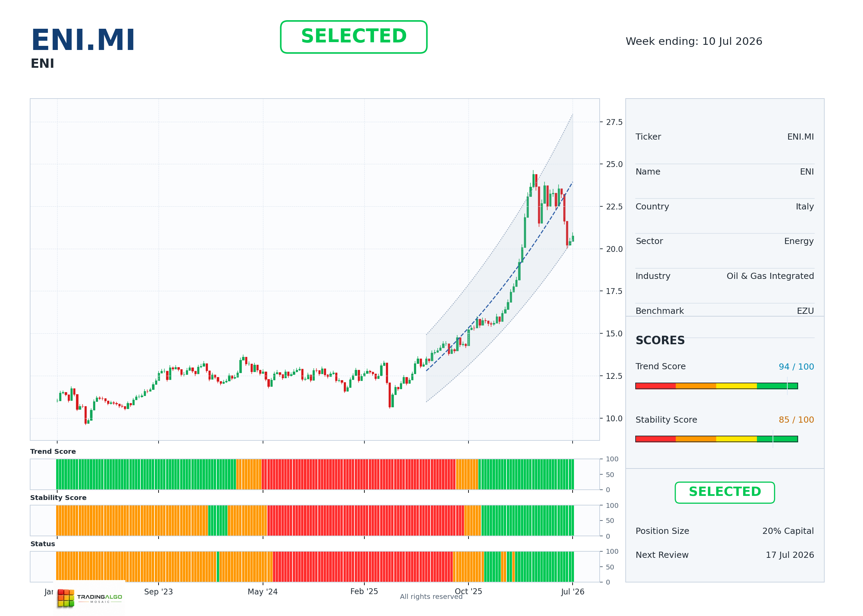Click the Next Review label

(x=662, y=555)
